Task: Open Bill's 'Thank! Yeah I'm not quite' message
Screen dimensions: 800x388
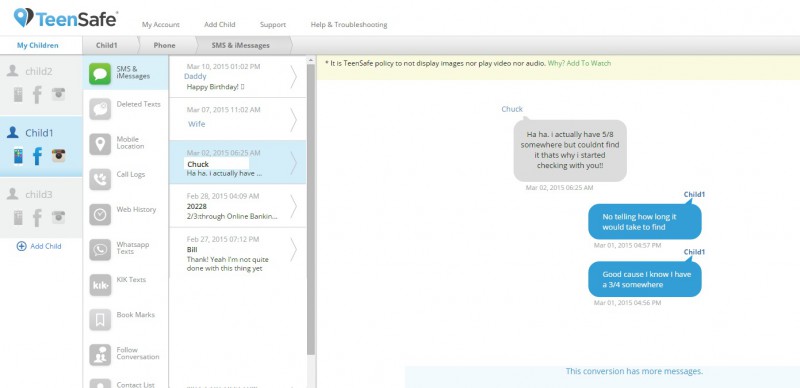Action: coord(237,253)
